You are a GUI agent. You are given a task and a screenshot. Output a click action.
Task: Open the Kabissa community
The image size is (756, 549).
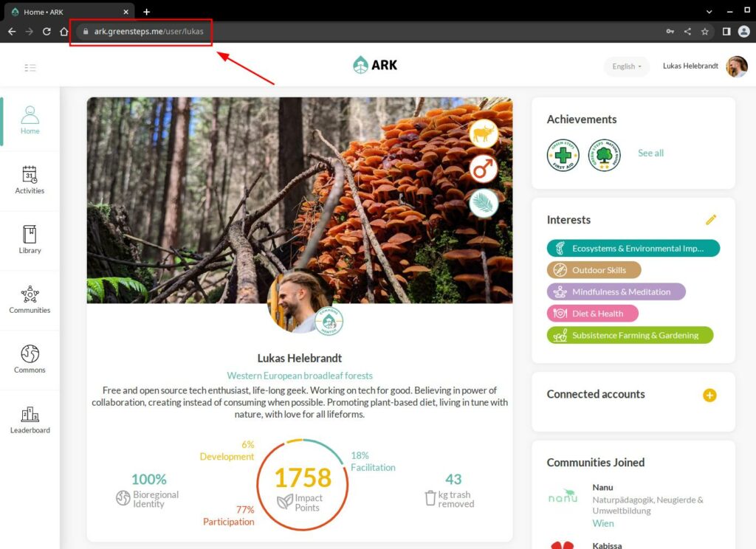tap(607, 545)
